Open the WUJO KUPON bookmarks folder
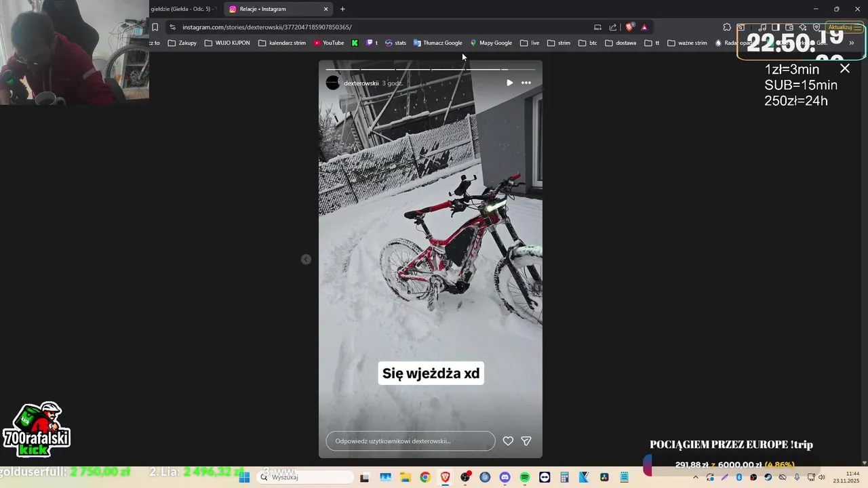 click(227, 43)
